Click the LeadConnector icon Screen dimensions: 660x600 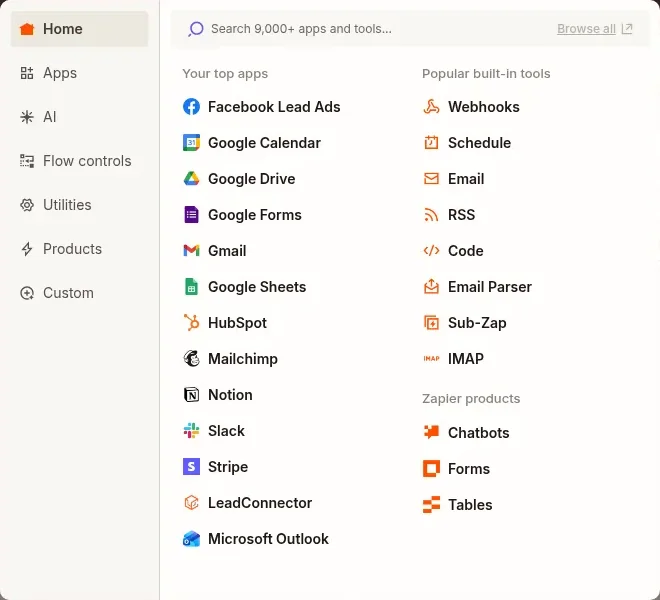point(192,503)
